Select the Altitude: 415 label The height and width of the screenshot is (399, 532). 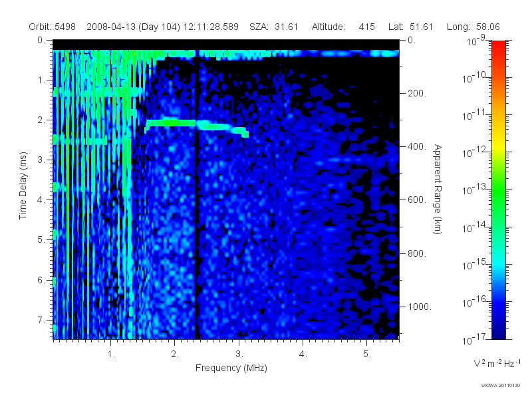pyautogui.click(x=343, y=27)
